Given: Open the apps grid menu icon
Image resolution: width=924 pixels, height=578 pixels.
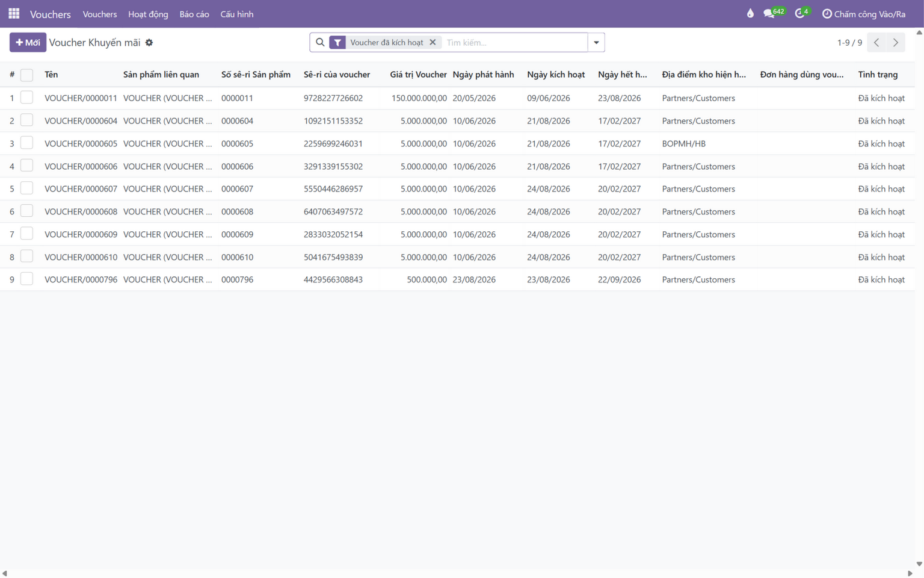Looking at the screenshot, I should click(14, 13).
